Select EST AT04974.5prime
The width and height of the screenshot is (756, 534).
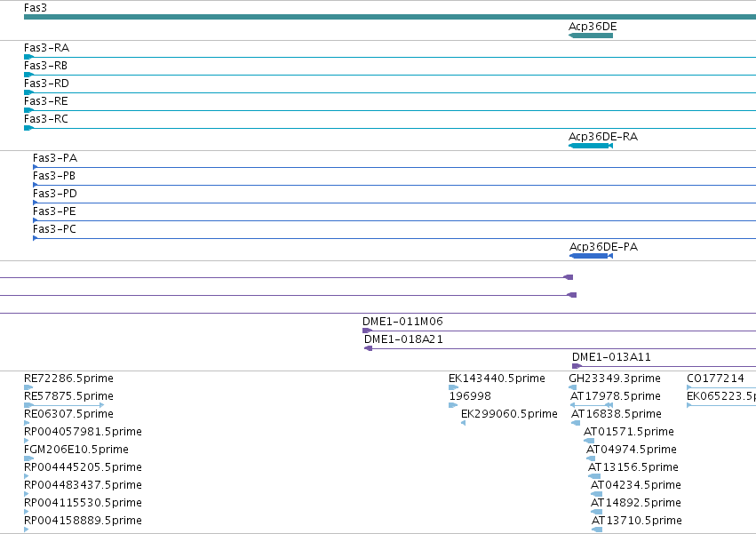(x=631, y=450)
